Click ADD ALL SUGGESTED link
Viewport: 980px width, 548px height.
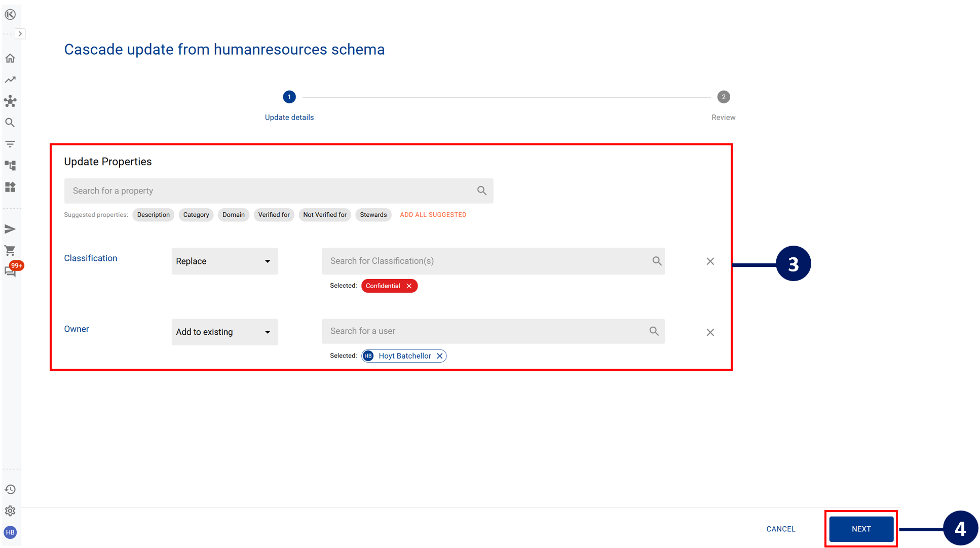pyautogui.click(x=433, y=215)
